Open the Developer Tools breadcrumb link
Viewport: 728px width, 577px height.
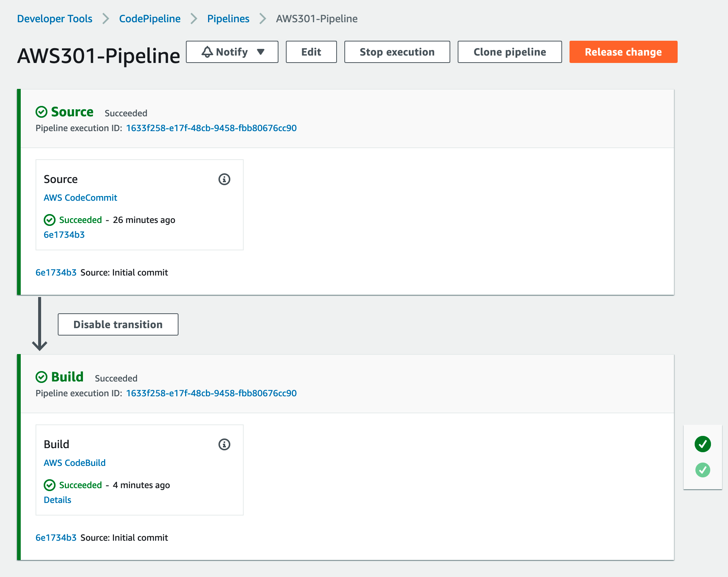pos(54,19)
